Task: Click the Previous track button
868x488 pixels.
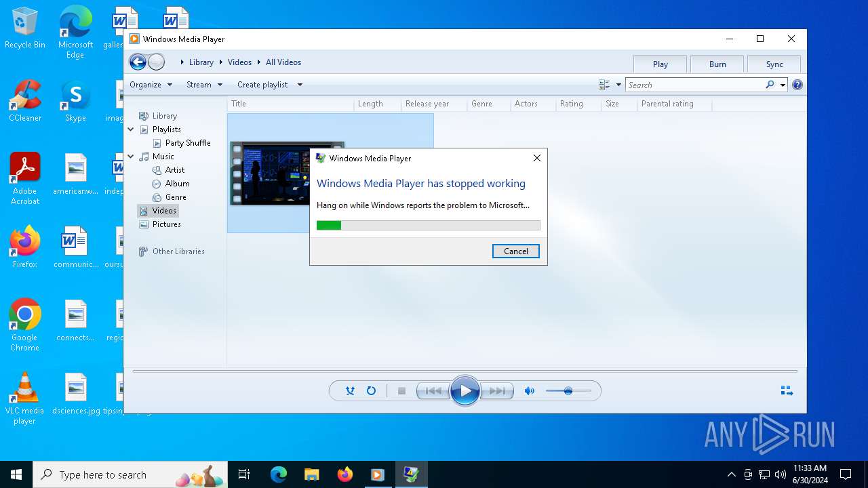Action: click(x=433, y=391)
